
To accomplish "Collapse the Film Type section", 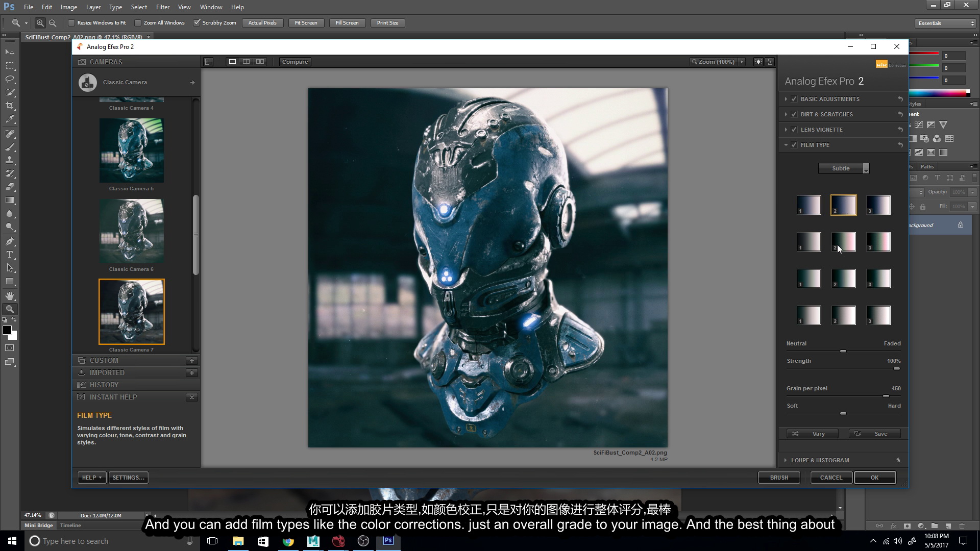I will coord(786,145).
